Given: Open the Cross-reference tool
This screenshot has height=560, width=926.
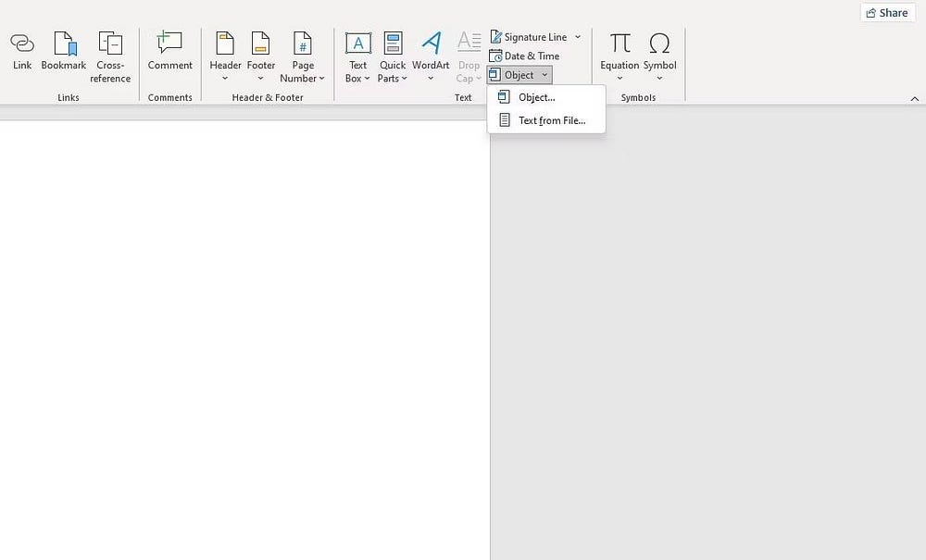Looking at the screenshot, I should point(109,51).
